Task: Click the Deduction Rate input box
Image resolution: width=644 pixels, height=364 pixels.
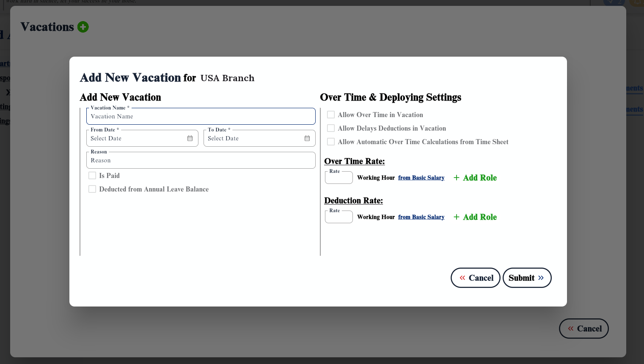Action: [339, 217]
